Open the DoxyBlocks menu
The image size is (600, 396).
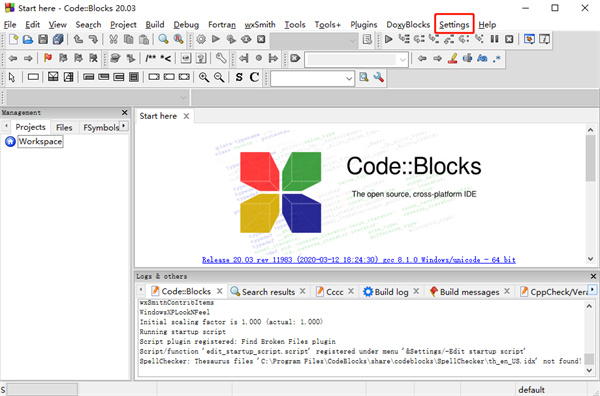coord(408,24)
